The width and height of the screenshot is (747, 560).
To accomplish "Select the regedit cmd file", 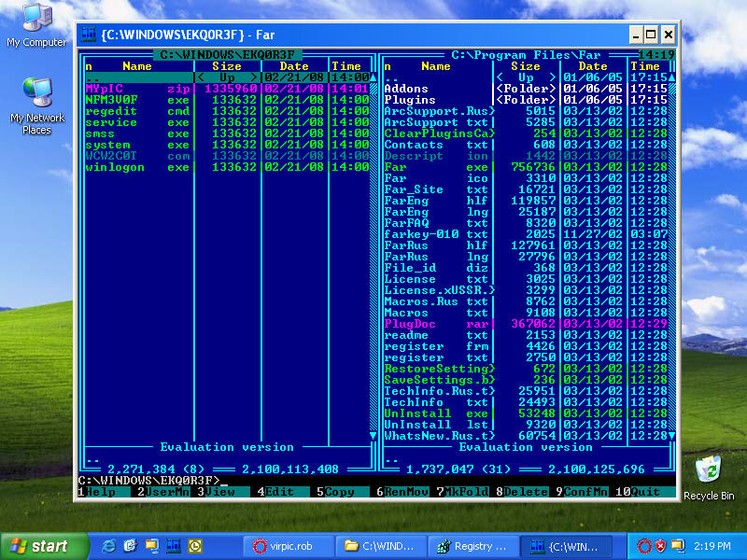I will (227, 111).
